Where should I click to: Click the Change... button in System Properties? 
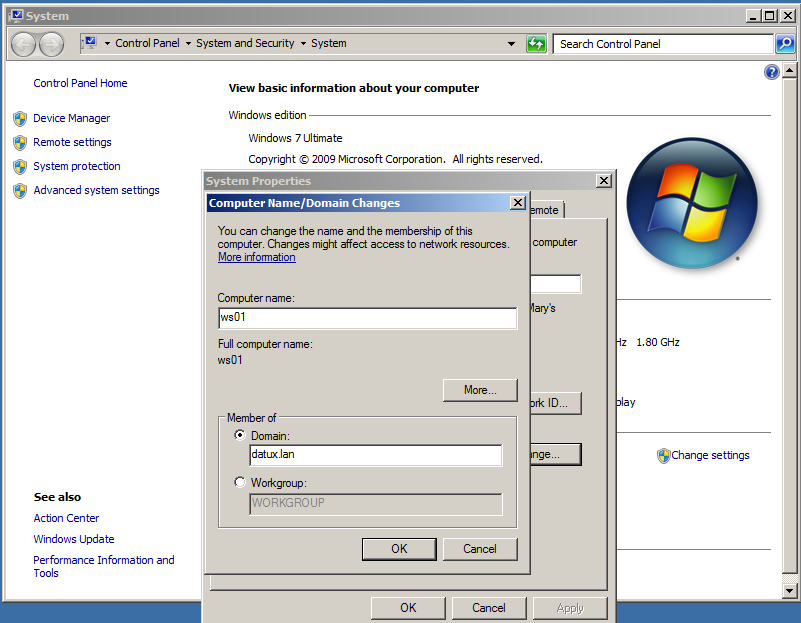click(556, 454)
